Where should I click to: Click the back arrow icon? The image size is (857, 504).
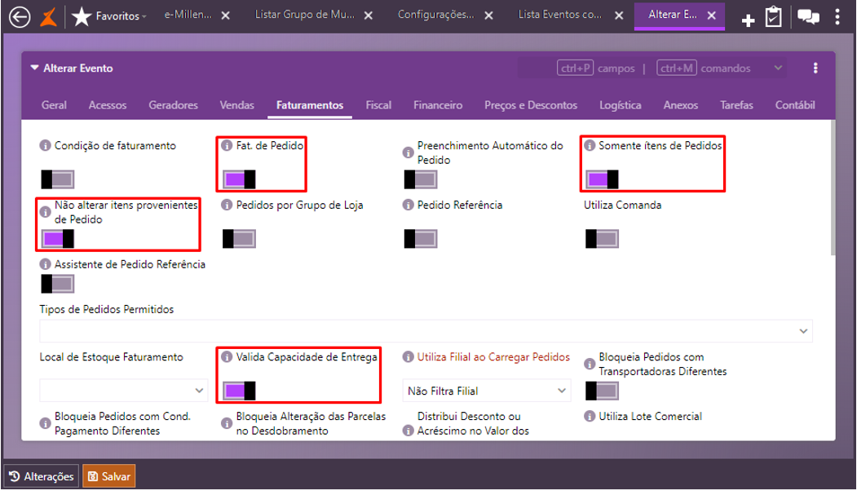tap(20, 16)
